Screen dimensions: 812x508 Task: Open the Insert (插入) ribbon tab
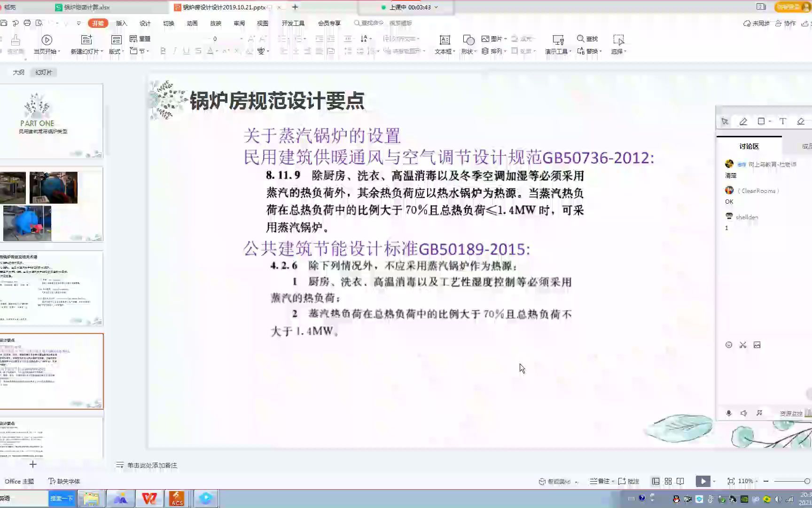(122, 23)
